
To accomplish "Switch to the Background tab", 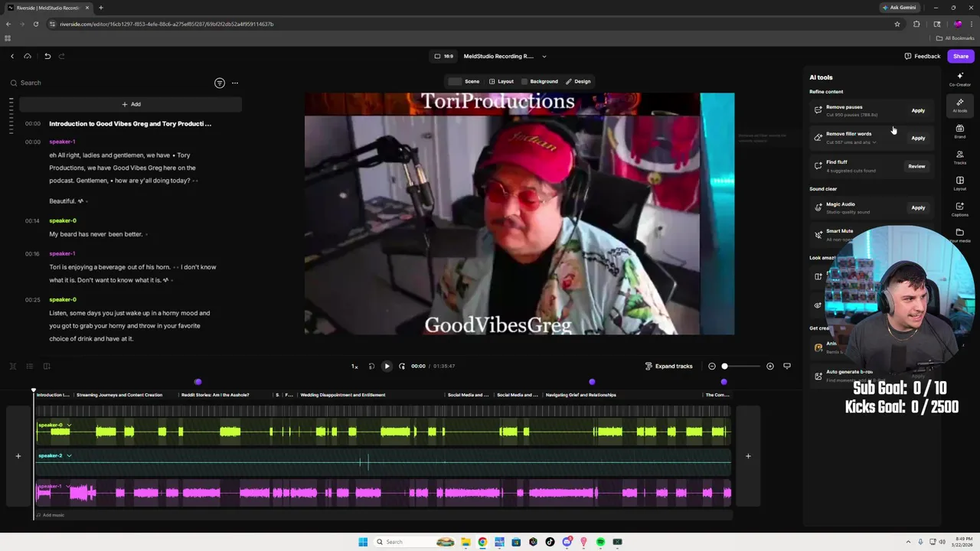I will point(540,81).
